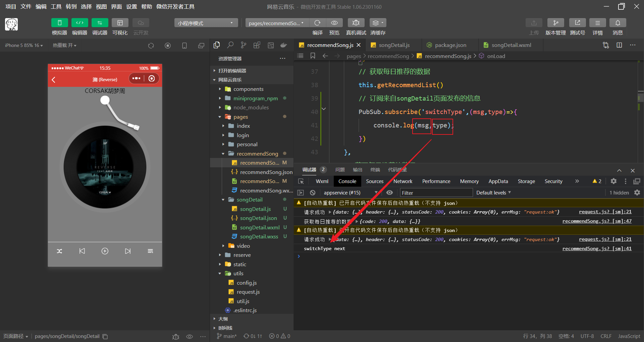
Task: Toggle shuffle mode in simulator
Action: [59, 251]
